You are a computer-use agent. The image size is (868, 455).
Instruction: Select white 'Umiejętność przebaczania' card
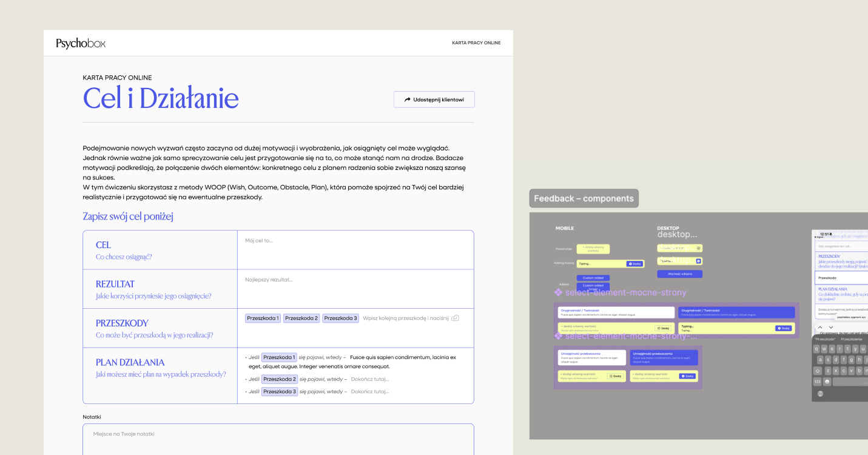pos(592,357)
